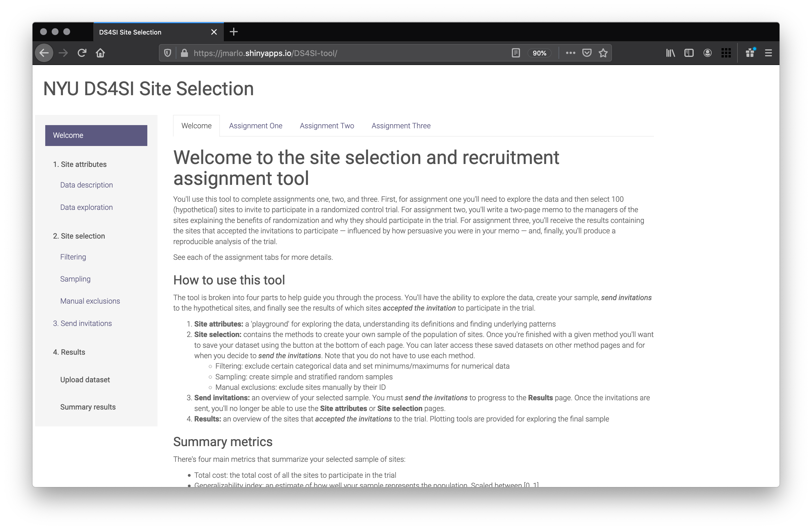Open the Assignment Two tab
This screenshot has width=812, height=530.
pyautogui.click(x=327, y=126)
